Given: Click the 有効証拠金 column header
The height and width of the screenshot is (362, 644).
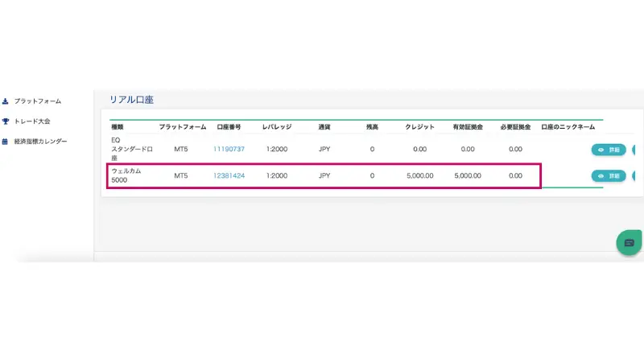Looking at the screenshot, I should tap(468, 127).
